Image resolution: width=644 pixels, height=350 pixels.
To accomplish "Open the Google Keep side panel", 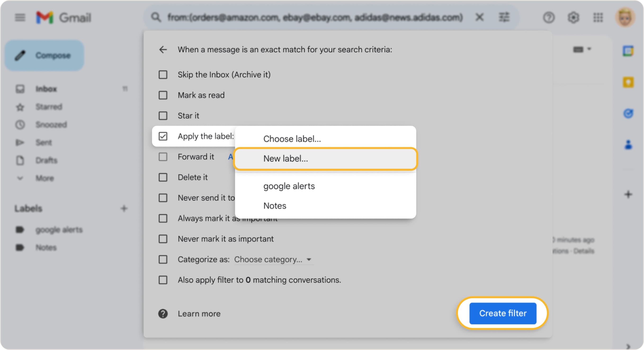I will coord(628,82).
